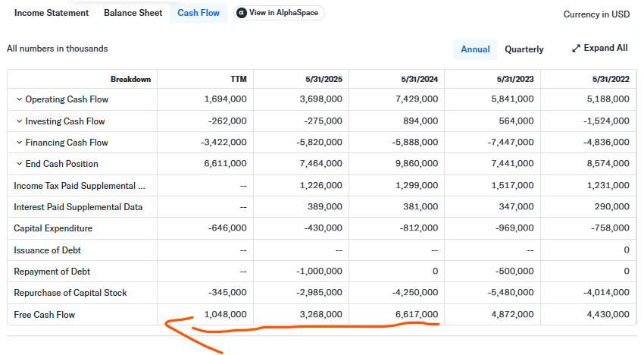Viewport: 644px width, 355px height.
Task: Select Income Tax Paid Supplemental row label
Action: (x=80, y=186)
